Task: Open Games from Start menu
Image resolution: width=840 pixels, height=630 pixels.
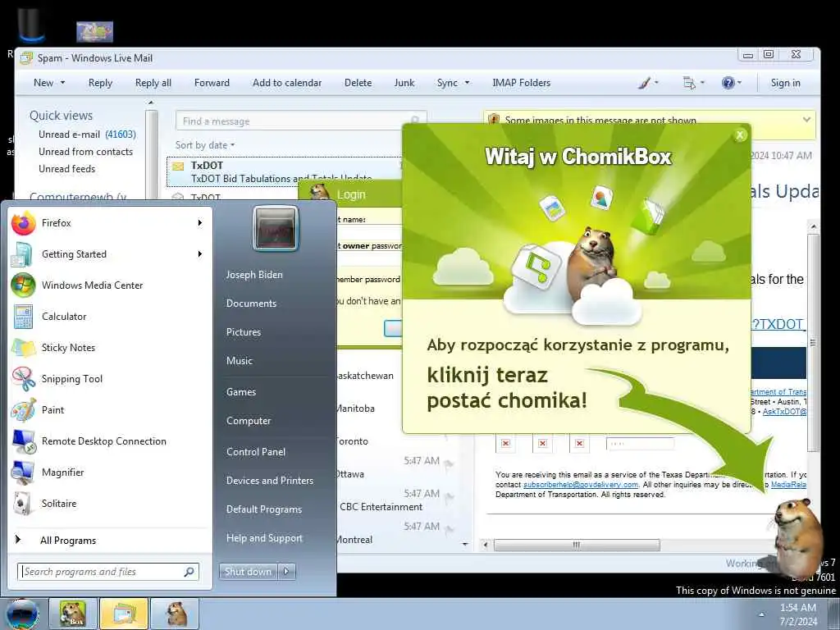Action: [241, 391]
